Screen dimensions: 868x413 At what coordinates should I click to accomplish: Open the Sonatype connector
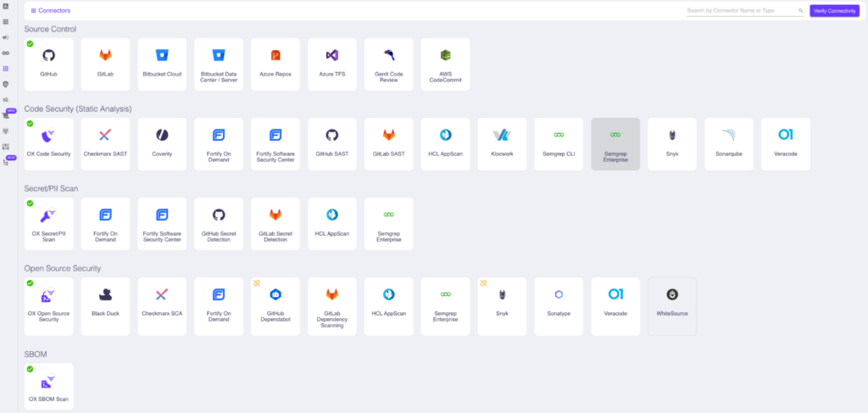coord(559,306)
